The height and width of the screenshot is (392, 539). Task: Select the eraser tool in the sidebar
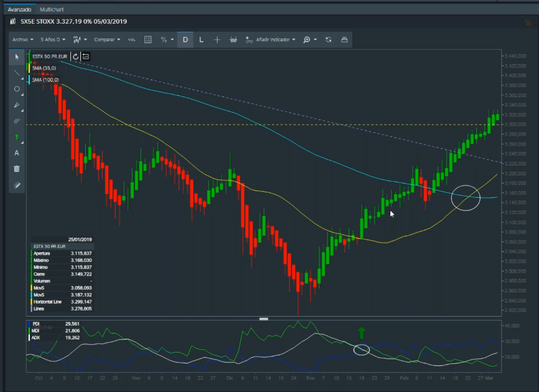click(17, 185)
